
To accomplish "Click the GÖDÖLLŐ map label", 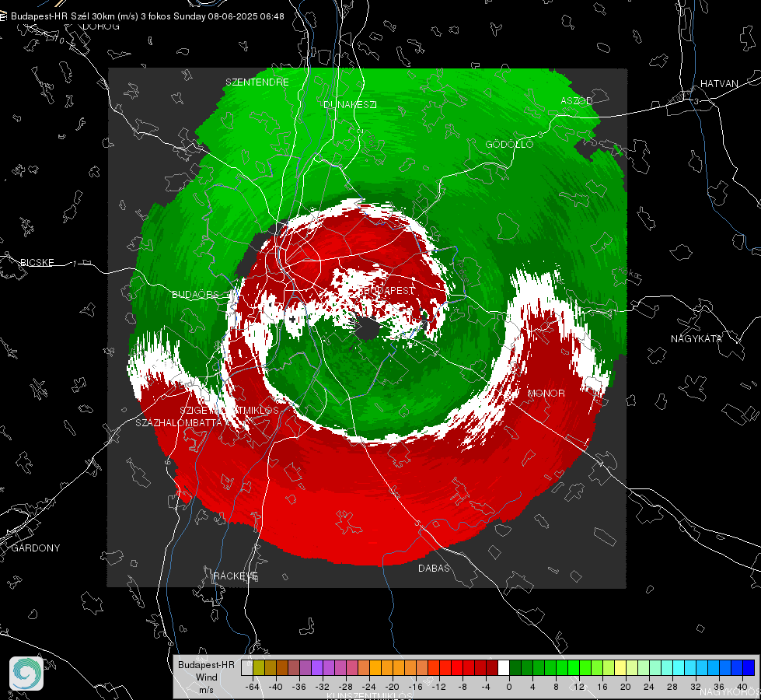I will [509, 144].
